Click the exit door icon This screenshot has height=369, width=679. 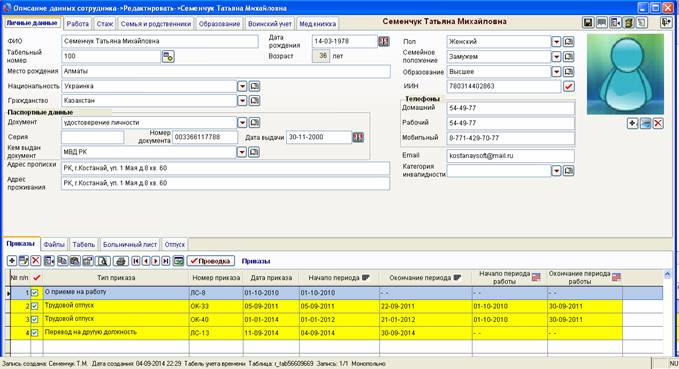(x=666, y=23)
